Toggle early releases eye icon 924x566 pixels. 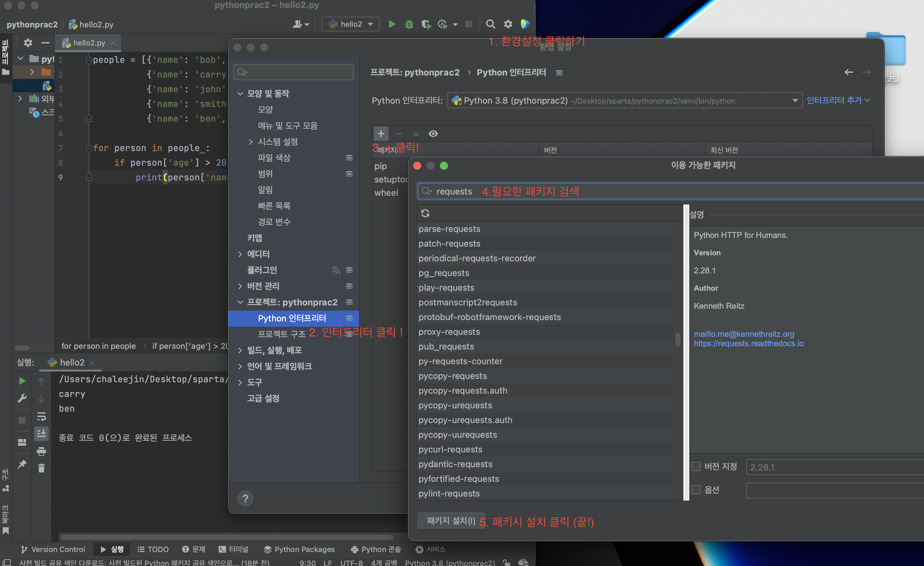[433, 134]
